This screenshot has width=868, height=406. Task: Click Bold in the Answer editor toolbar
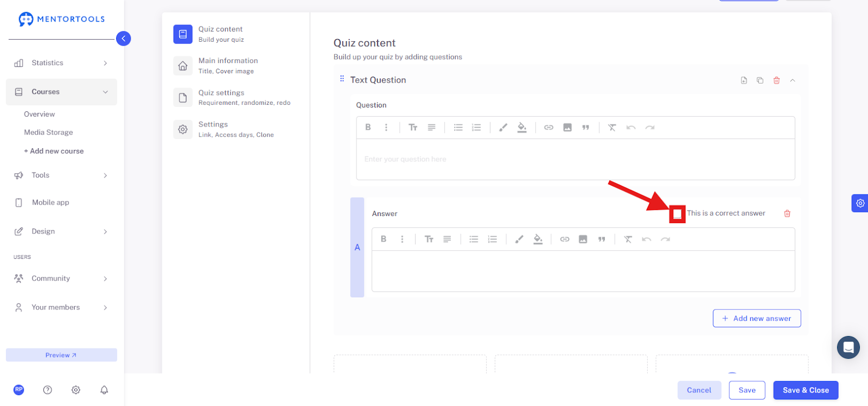(384, 239)
